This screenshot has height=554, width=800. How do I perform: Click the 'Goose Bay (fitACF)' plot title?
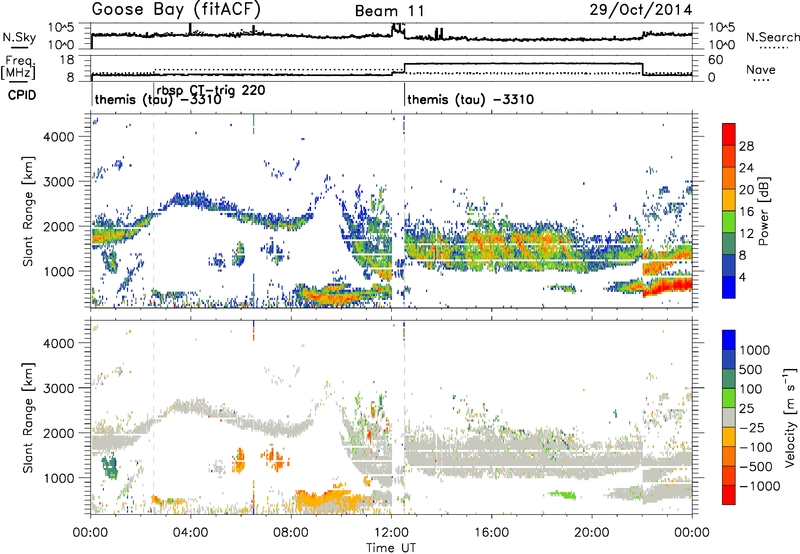176,9
